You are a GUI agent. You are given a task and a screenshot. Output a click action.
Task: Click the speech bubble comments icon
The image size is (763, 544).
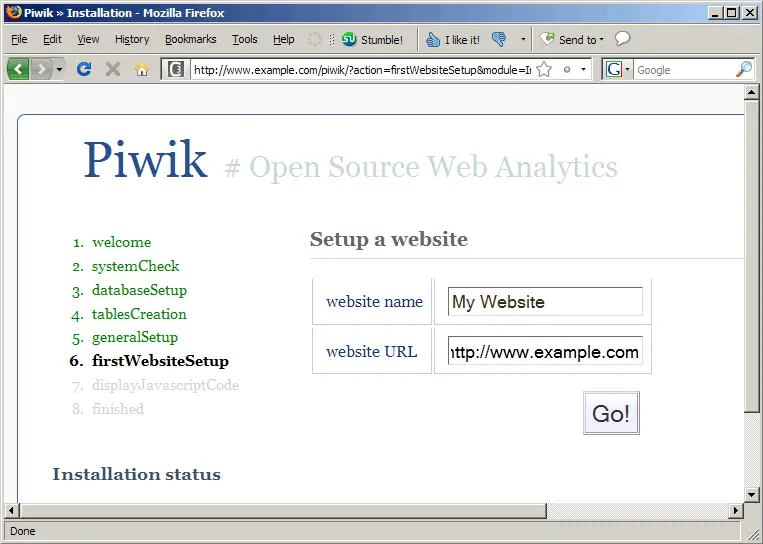(622, 38)
